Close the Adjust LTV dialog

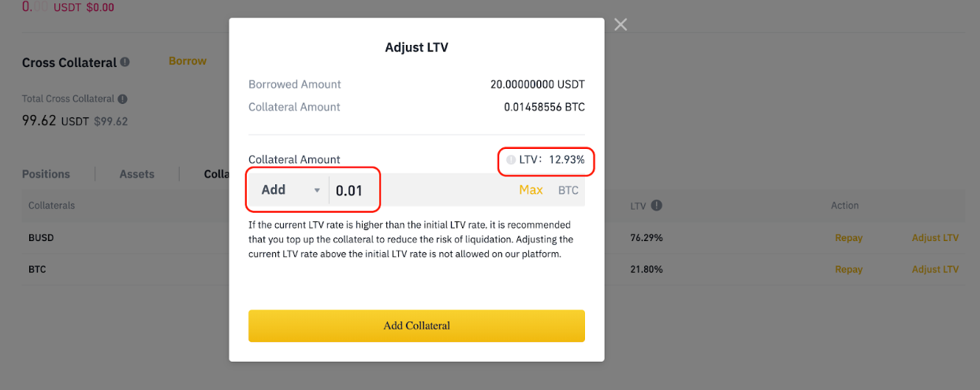click(620, 24)
